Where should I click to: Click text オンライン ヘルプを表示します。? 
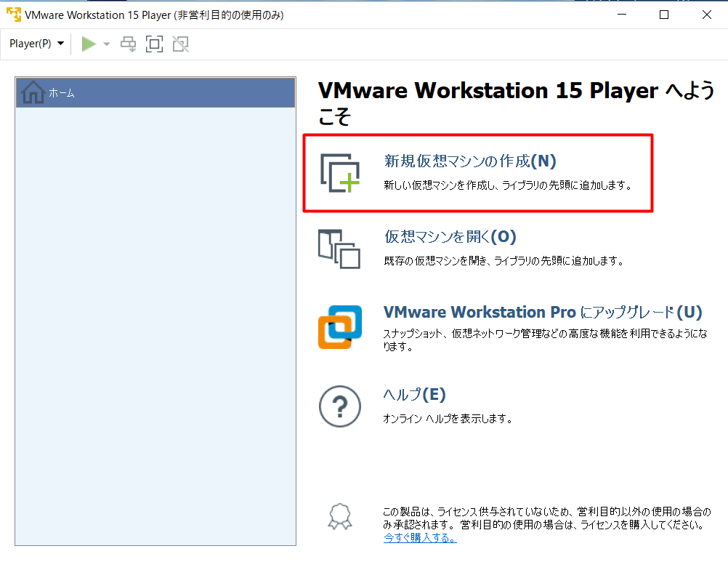pos(448,419)
